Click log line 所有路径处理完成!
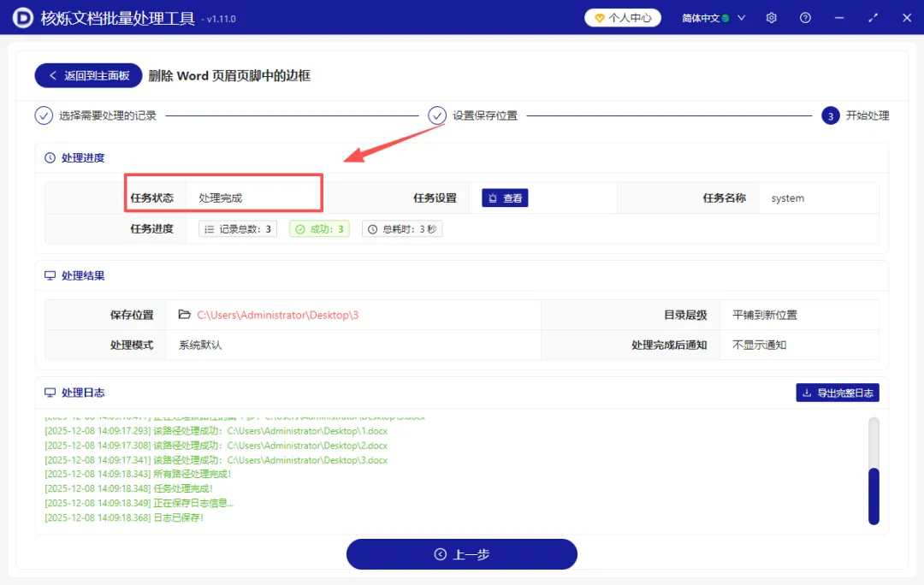This screenshot has height=585, width=924. (138, 475)
